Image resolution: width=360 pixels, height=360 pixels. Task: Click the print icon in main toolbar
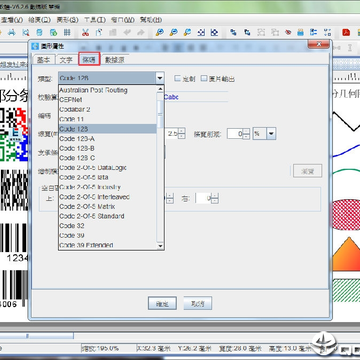pos(12,32)
